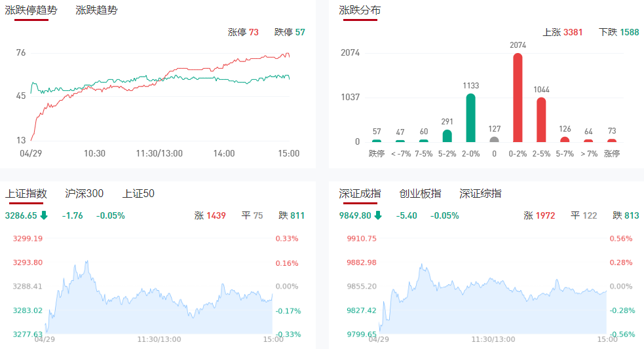Open the 创业板指 tab
This screenshot has width=644, height=349.
(x=420, y=193)
